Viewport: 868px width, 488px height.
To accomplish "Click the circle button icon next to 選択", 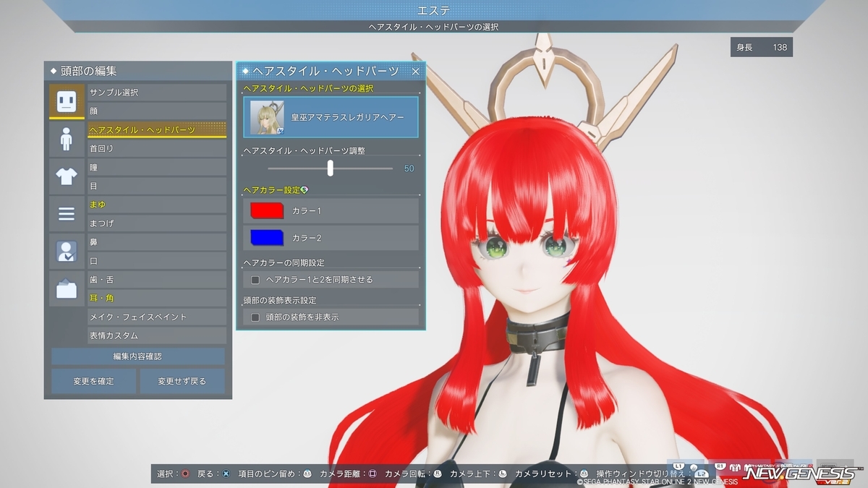I will (186, 474).
